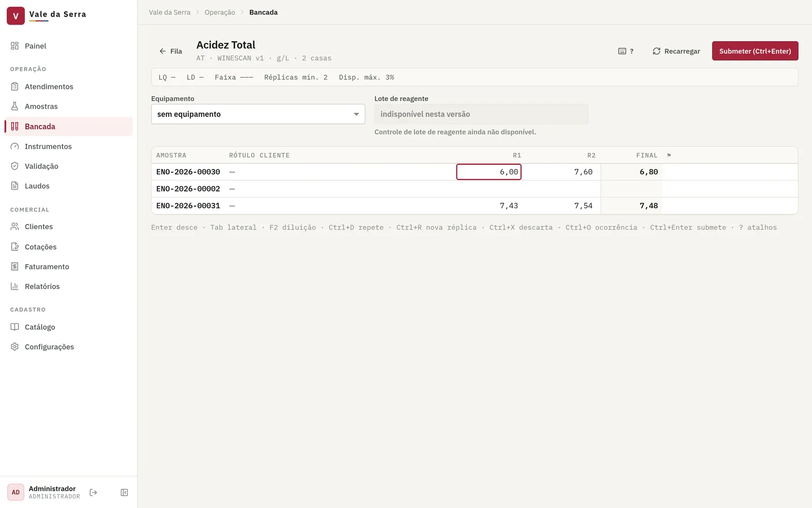The width and height of the screenshot is (812, 508).
Task: Click the Faturamento receipt icon
Action: tap(15, 267)
